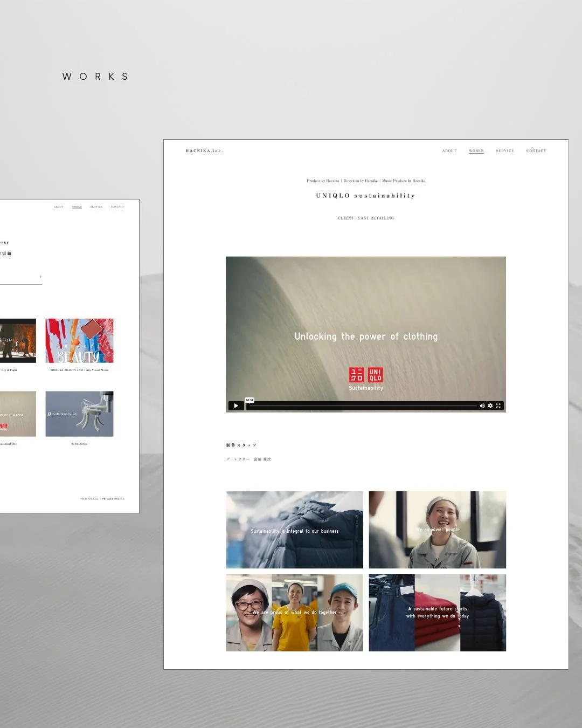
Task: Click the 'UNIQLO sustainability' title text
Action: coord(366,196)
